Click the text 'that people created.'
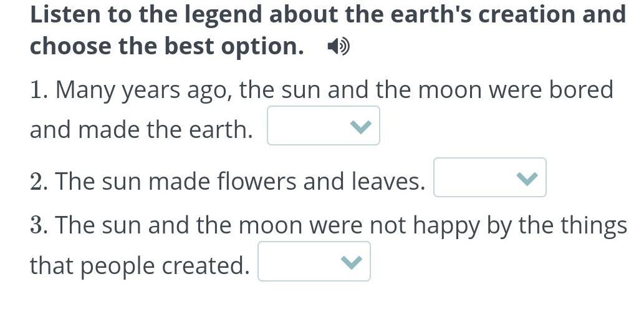The height and width of the screenshot is (319, 644). click(140, 266)
